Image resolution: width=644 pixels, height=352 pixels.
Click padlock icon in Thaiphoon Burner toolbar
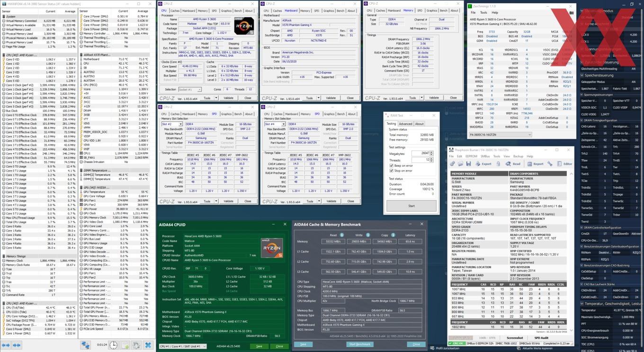(498, 164)
